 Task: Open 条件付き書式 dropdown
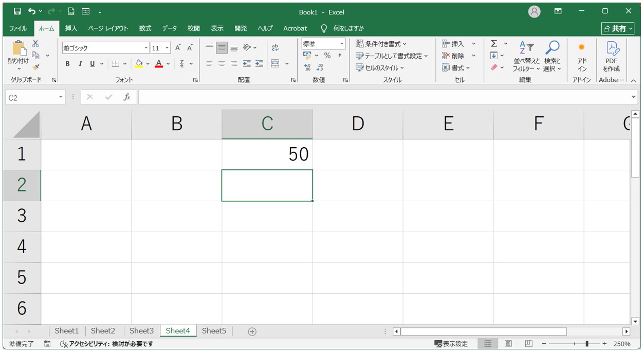[x=381, y=44]
